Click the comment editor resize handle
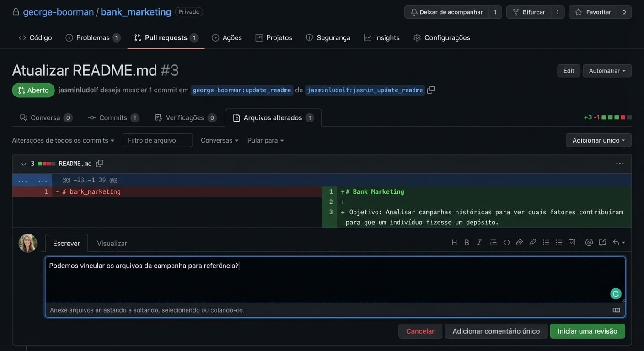 (x=623, y=300)
